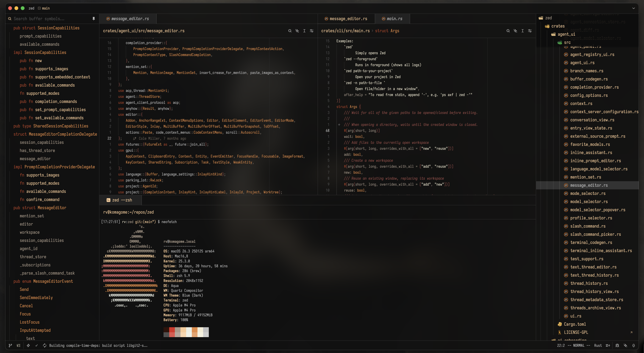Click struct Args breadcrumb
644x353 pixels.
coord(387,31)
